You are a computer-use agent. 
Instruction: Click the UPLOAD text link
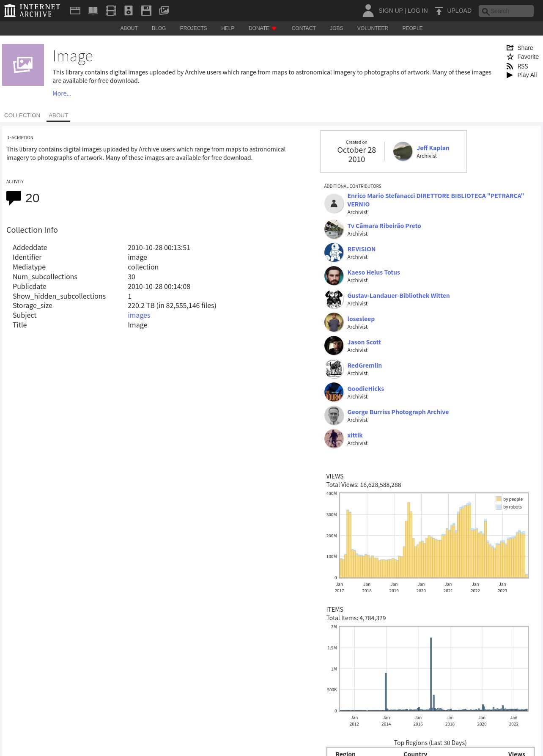pyautogui.click(x=459, y=11)
